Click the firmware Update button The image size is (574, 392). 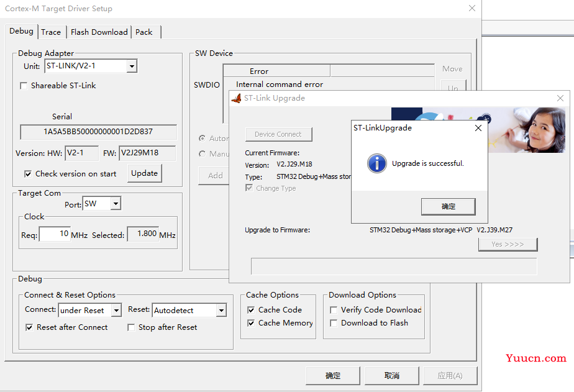pos(145,173)
